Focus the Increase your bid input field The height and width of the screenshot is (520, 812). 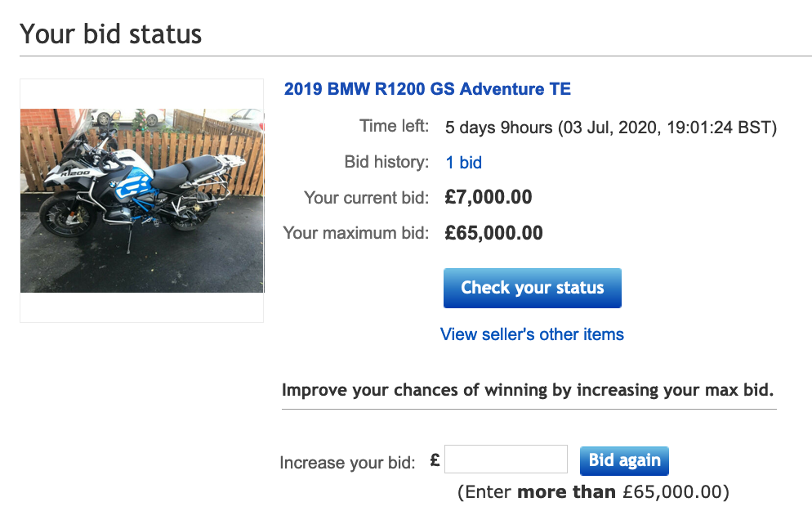(506, 459)
